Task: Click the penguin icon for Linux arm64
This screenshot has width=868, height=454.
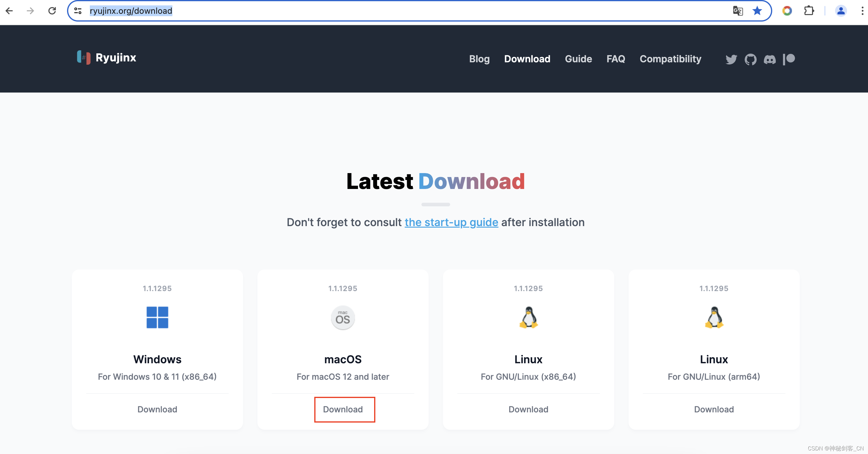Action: pos(714,317)
